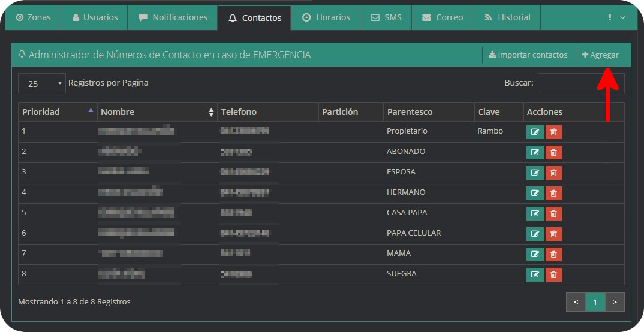
Task: Go to the Horarios tab
Action: point(326,17)
